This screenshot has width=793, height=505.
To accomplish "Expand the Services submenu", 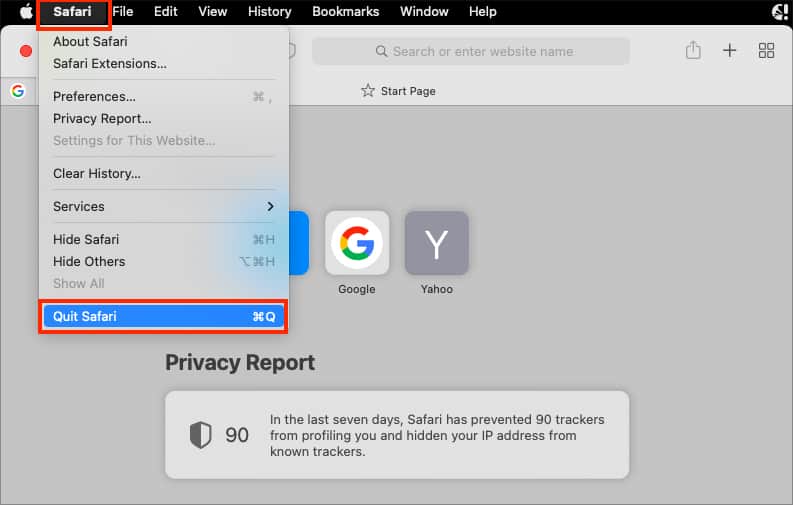I will pos(163,206).
